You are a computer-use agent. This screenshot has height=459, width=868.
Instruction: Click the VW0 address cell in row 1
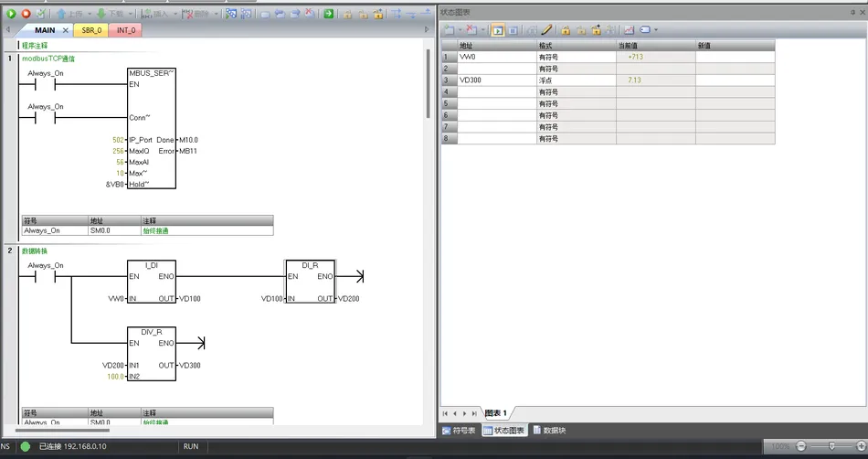496,57
